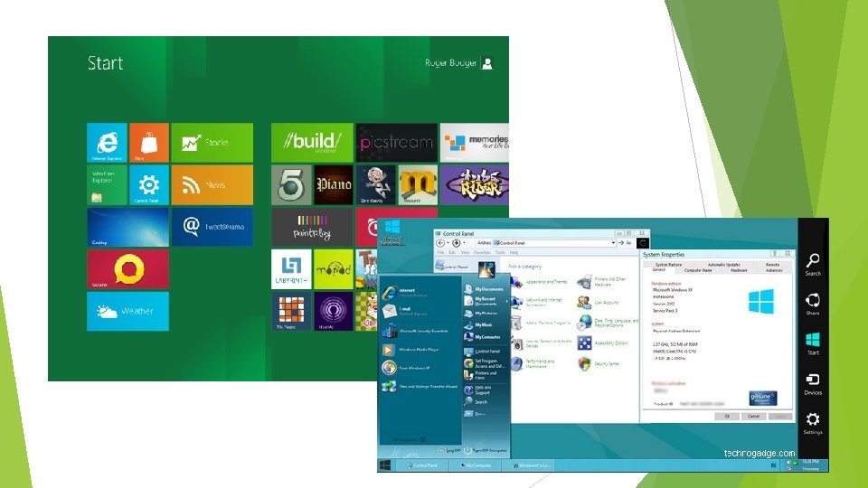Image resolution: width=868 pixels, height=488 pixels.
Task: Open the Devices charm
Action: [x=813, y=384]
